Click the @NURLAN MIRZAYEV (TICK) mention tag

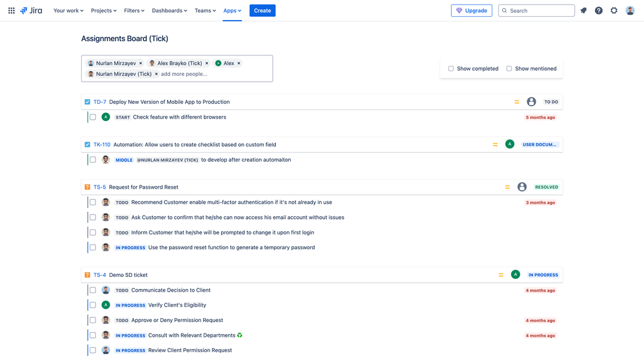click(167, 160)
